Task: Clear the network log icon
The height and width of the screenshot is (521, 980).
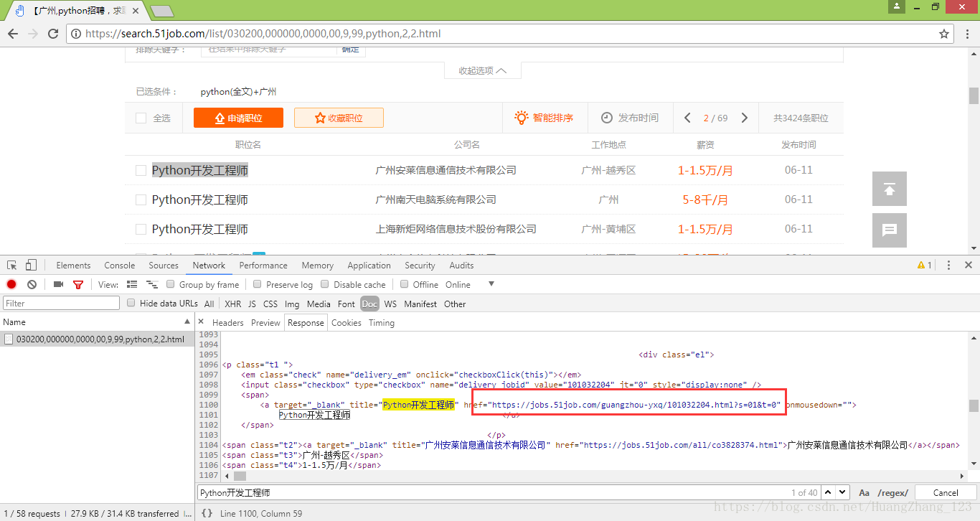Action: pyautogui.click(x=32, y=285)
